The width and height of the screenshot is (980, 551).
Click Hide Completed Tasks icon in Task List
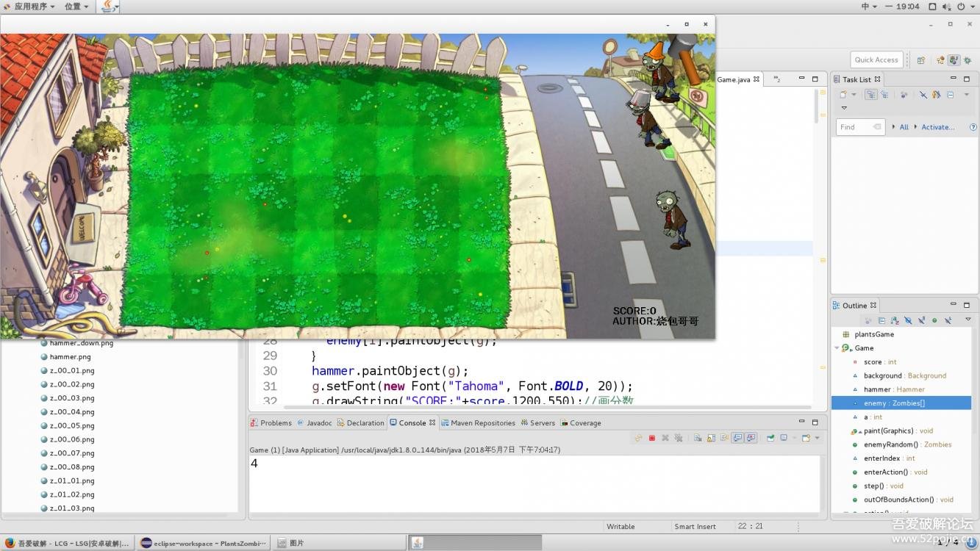coord(923,94)
